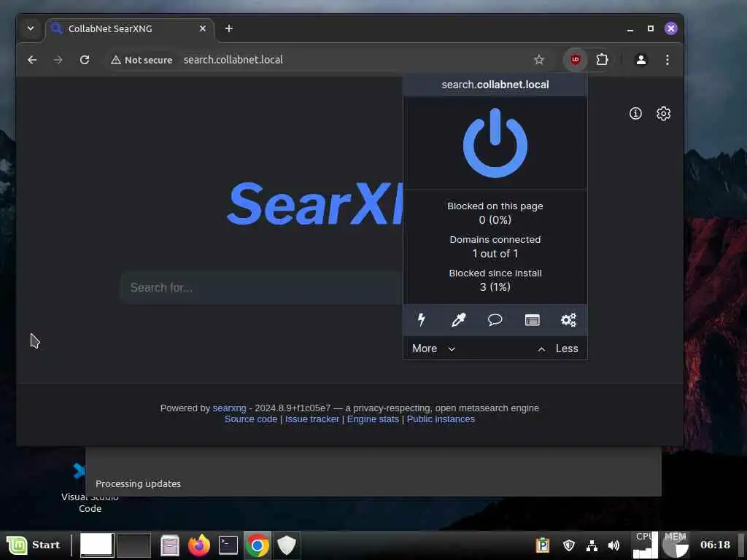
Task: Open the Linux Mint Start menu
Action: 34,545
